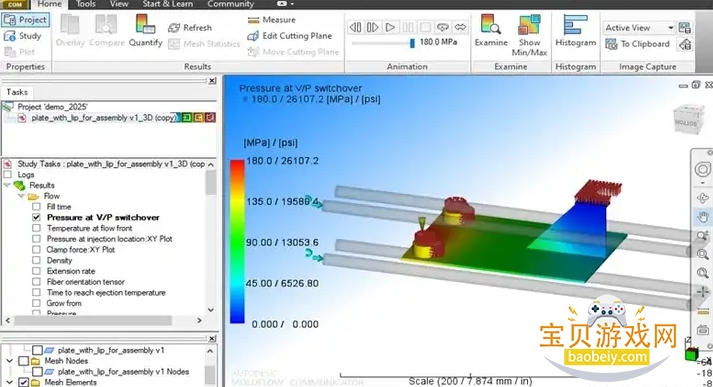Open quick access toolbar dropdown arrow
Viewport: 713px width, 387px height.
pyautogui.click(x=292, y=4)
